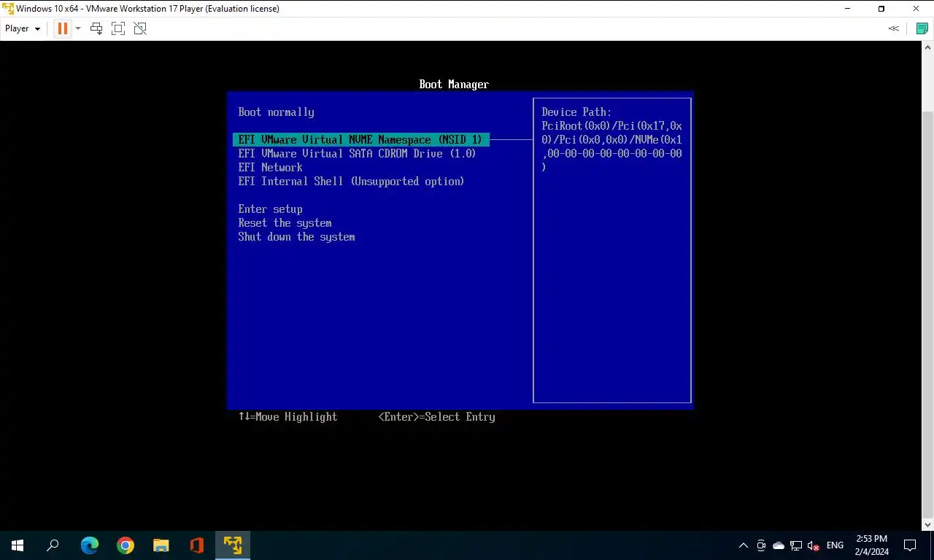Open Meet Now tray icon
Viewport: 934px width, 560px height.
[x=761, y=545]
